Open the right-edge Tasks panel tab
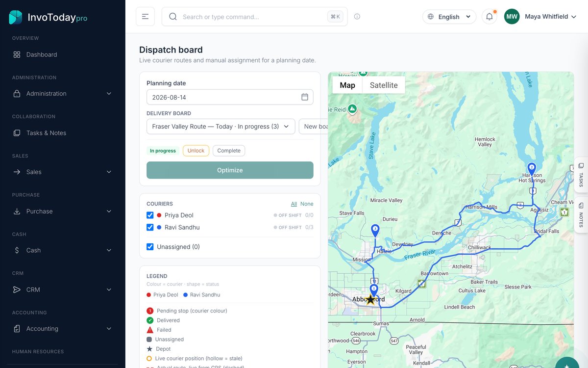The width and height of the screenshot is (588, 368). pos(581,174)
